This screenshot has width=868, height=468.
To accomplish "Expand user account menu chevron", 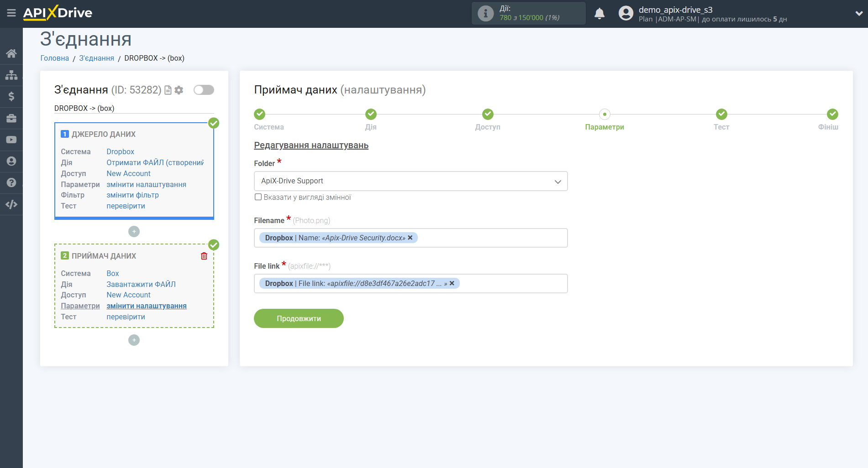I will pyautogui.click(x=858, y=14).
